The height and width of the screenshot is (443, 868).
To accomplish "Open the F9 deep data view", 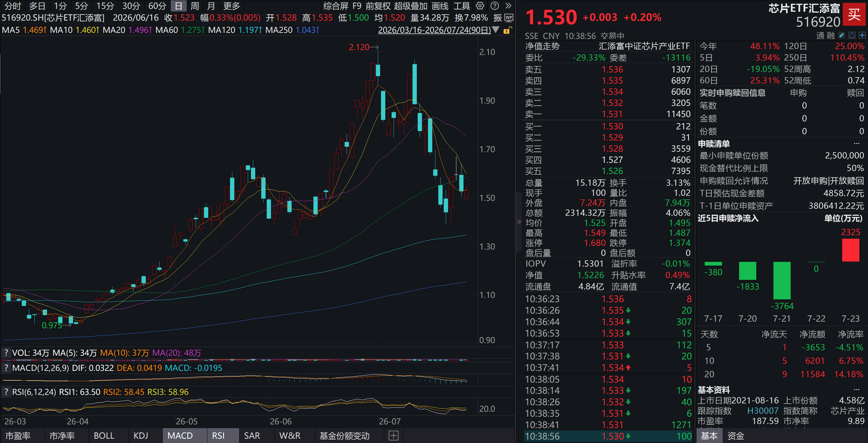I will pos(357,6).
